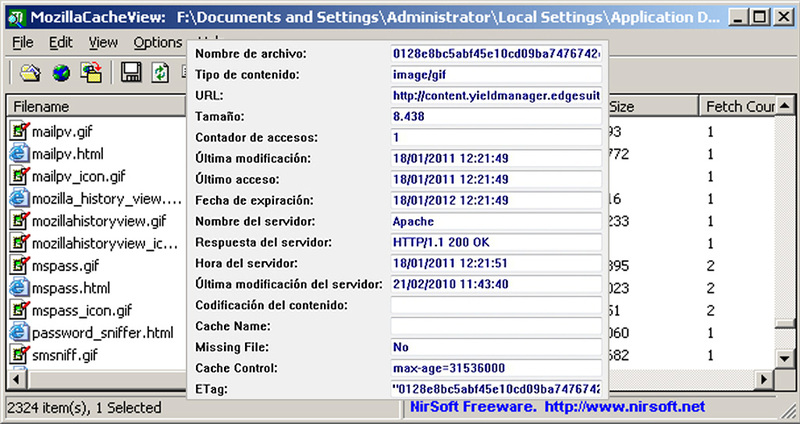Select the browser icon beside mailpv.html

(x=19, y=154)
